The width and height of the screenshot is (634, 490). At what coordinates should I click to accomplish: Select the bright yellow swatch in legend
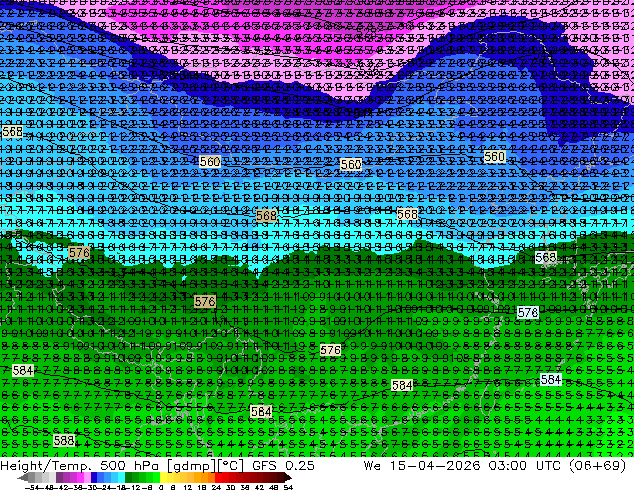click(163, 478)
